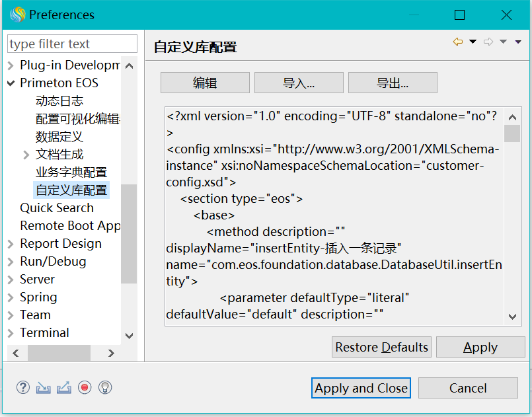Screen dimensions: 532x417
Task: Open the back history dropdown arrow
Action: (x=473, y=42)
